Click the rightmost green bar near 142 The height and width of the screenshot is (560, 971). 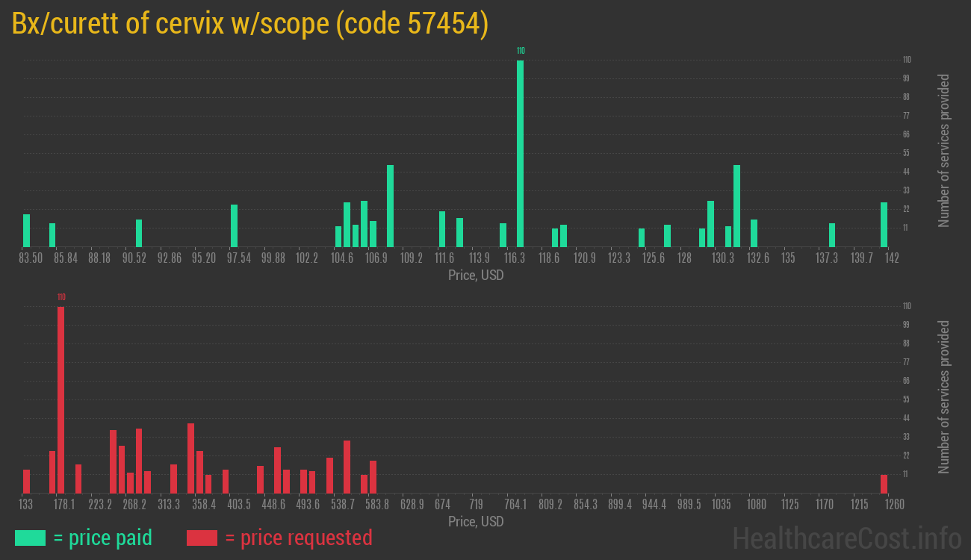click(884, 224)
